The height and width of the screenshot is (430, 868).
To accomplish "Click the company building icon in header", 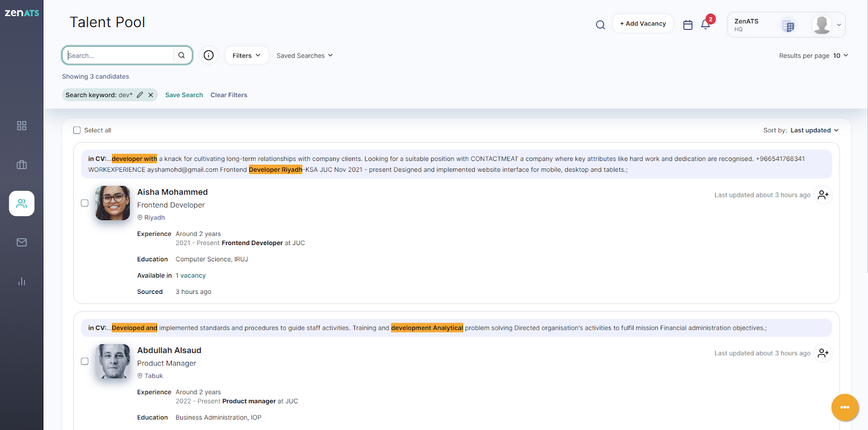I will [x=788, y=25].
